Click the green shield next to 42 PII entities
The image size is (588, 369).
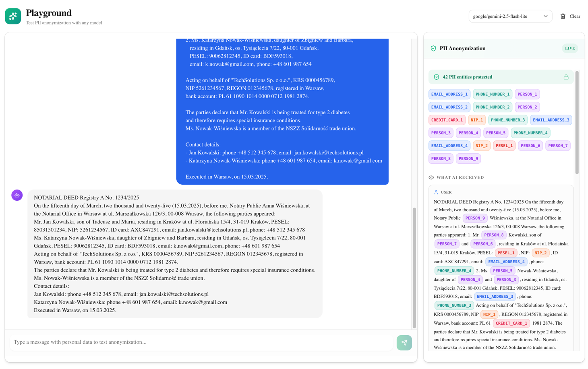436,77
